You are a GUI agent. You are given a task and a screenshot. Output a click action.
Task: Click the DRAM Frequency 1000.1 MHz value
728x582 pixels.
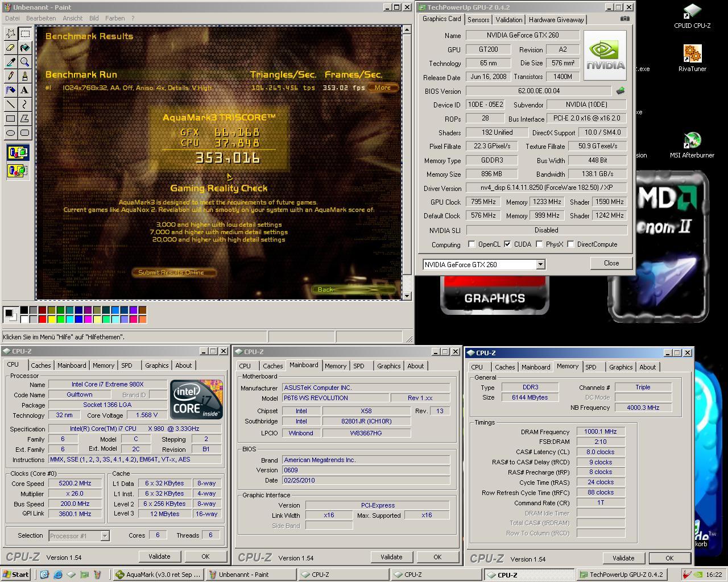(601, 432)
